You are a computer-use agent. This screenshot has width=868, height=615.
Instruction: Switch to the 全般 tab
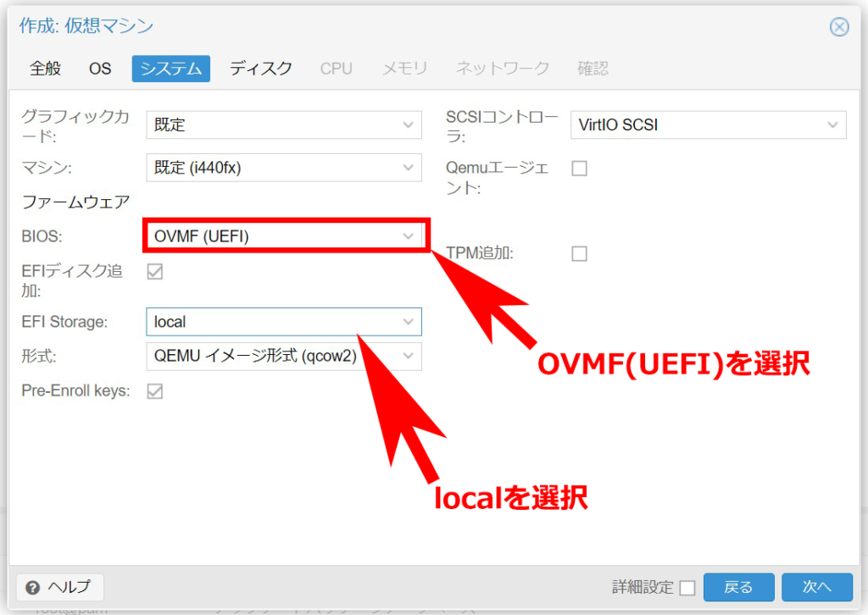pos(46,69)
